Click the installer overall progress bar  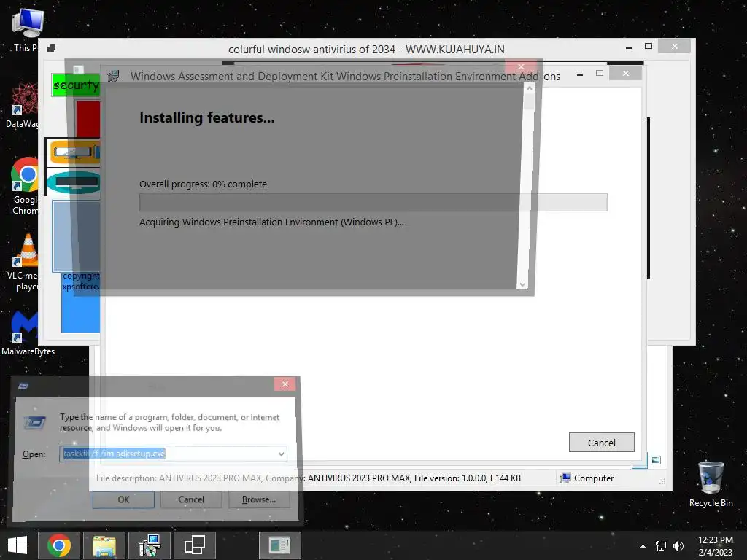pyautogui.click(x=373, y=203)
